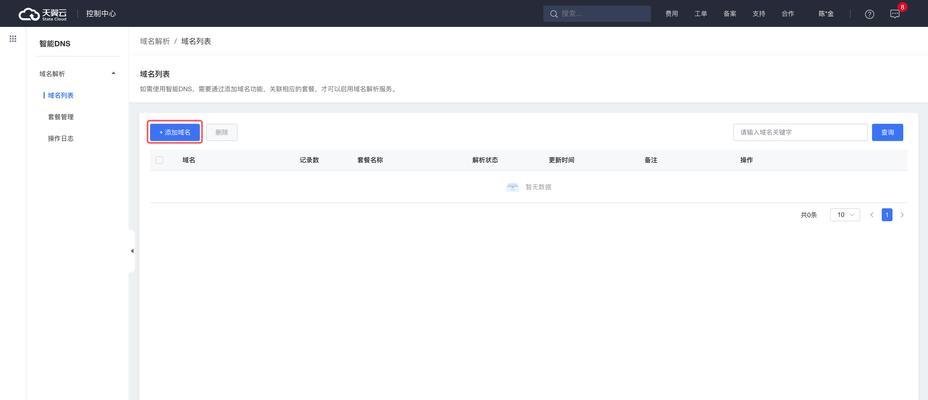Viewport: 928px width, 400px height.
Task: Click the 添加域名 button
Action: (175, 133)
